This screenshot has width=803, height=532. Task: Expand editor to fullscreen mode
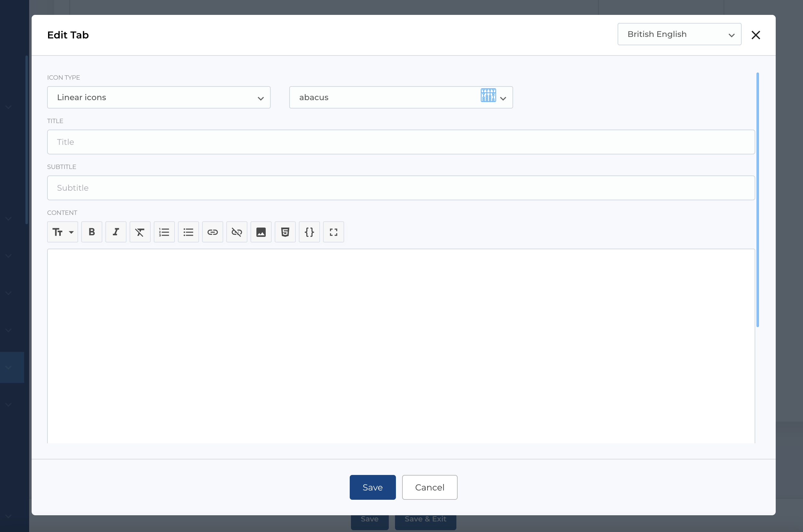pyautogui.click(x=334, y=232)
